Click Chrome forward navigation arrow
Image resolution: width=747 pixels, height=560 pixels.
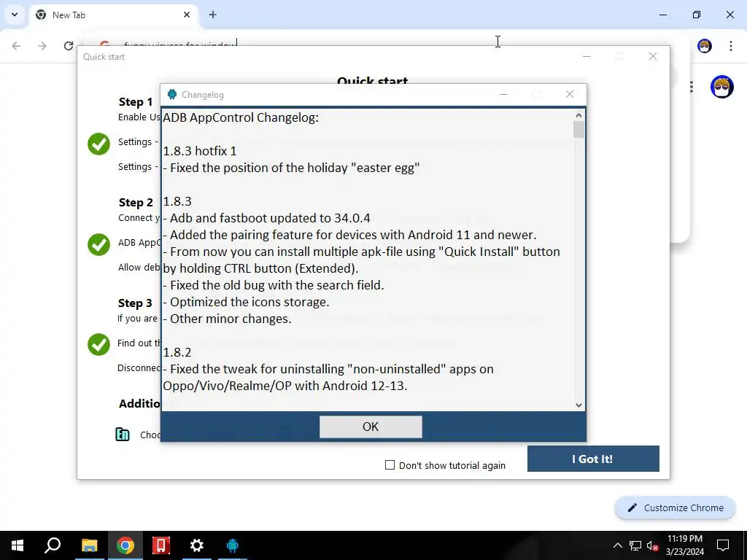tap(42, 46)
